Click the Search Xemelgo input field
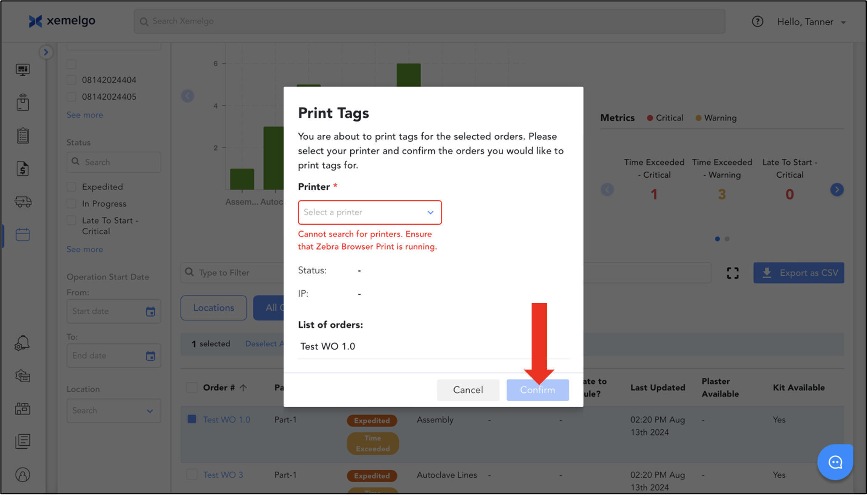The image size is (868, 495). pos(429,21)
